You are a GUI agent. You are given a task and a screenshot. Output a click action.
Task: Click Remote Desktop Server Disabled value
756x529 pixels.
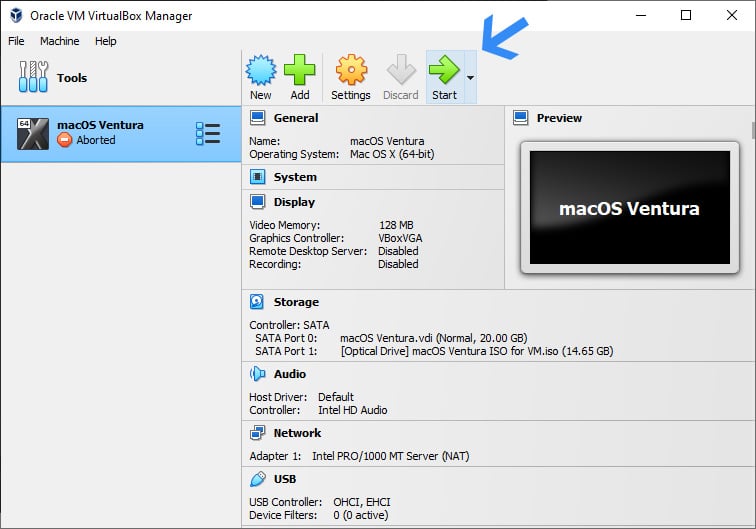[x=398, y=251]
